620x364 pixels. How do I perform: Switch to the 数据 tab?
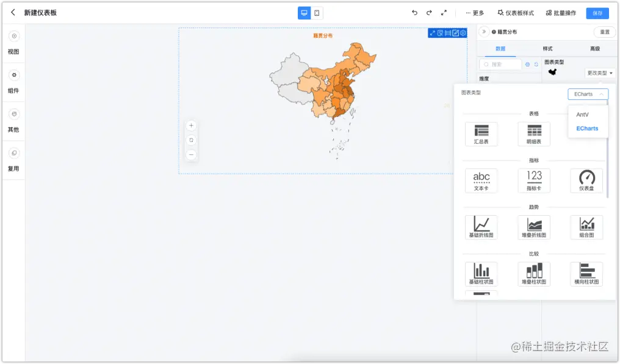(500, 49)
